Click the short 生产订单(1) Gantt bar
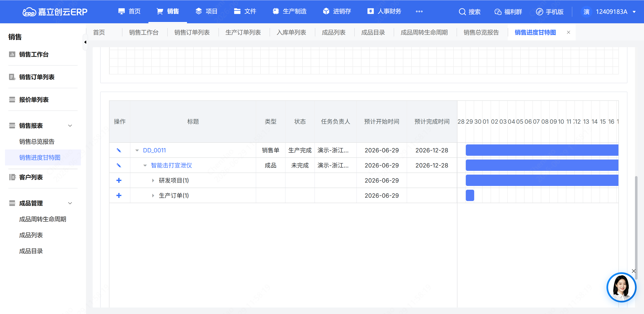644x314 pixels. (x=470, y=195)
